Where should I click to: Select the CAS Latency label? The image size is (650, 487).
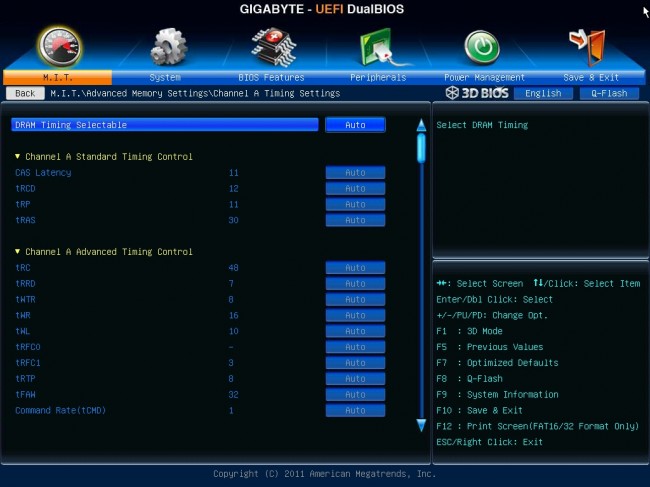pyautogui.click(x=43, y=172)
